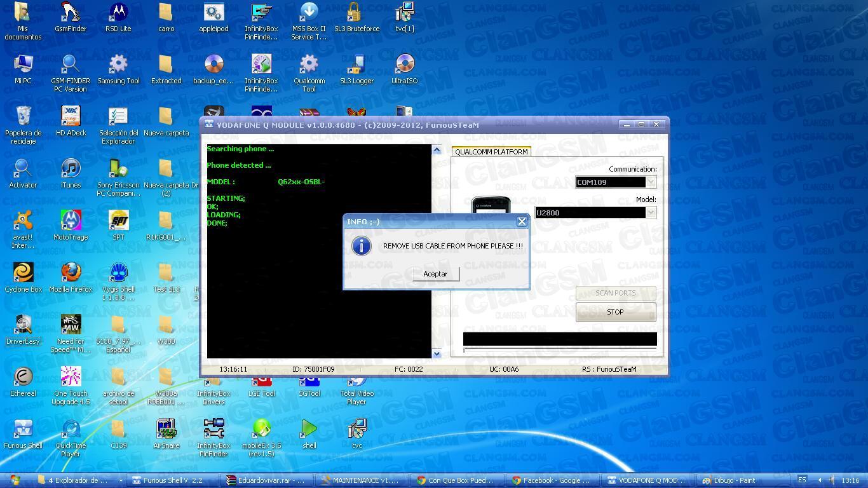
Task: Open Qualcomm Tool desktop icon
Action: click(x=309, y=73)
